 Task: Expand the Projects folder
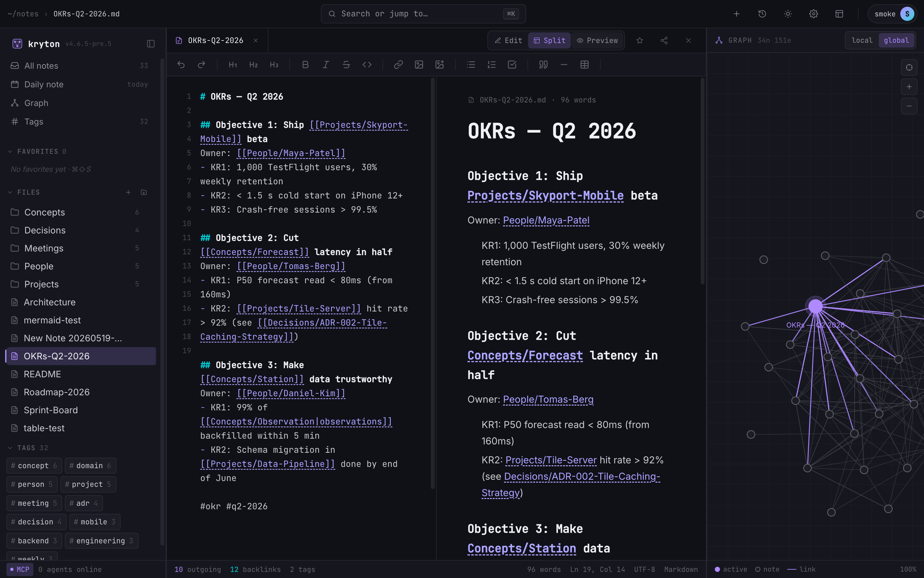(x=81, y=284)
